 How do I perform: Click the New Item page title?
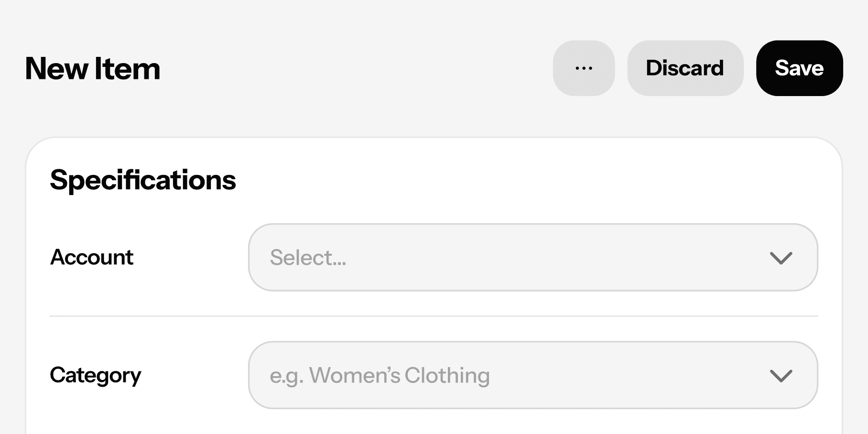tap(93, 68)
